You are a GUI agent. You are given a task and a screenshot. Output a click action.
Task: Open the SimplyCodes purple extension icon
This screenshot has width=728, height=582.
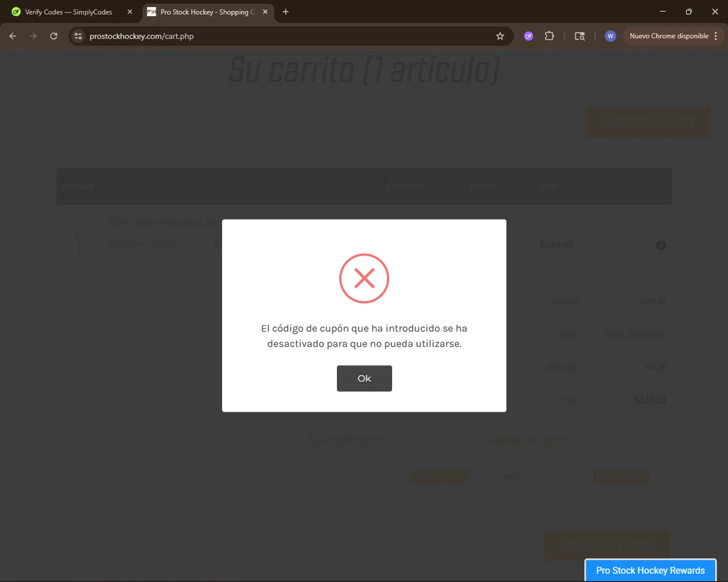tap(529, 36)
